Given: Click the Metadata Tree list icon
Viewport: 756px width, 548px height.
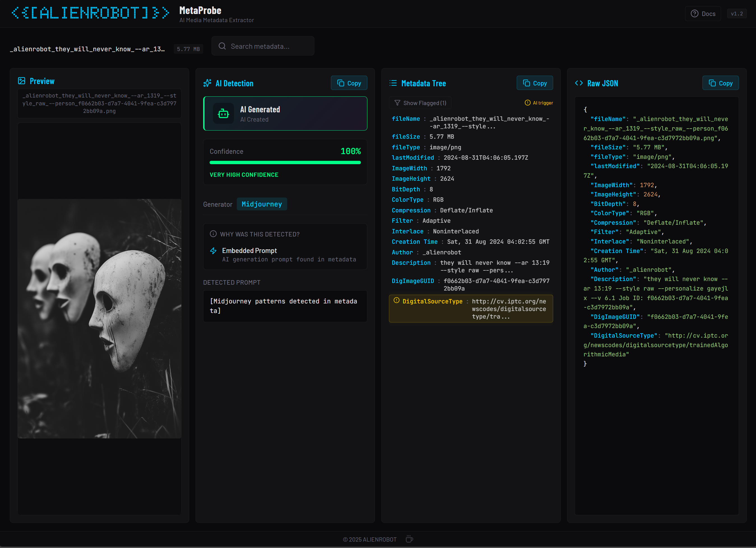Looking at the screenshot, I should 393,83.
